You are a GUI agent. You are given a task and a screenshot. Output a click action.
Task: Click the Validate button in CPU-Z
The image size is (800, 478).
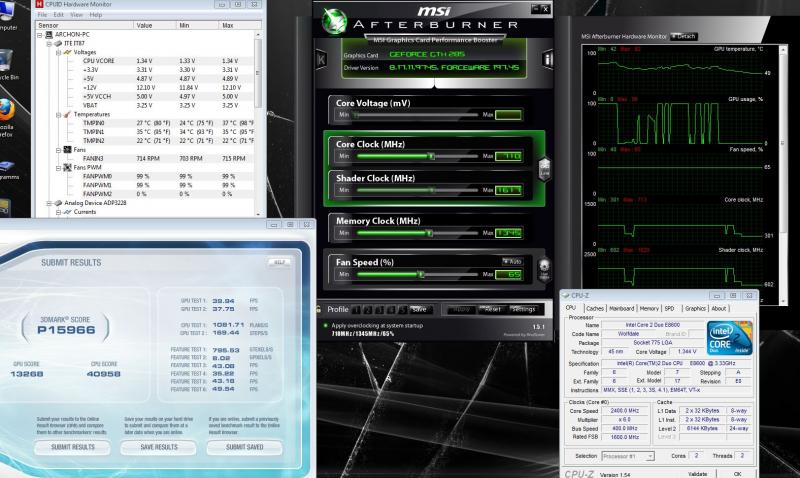pyautogui.click(x=697, y=474)
